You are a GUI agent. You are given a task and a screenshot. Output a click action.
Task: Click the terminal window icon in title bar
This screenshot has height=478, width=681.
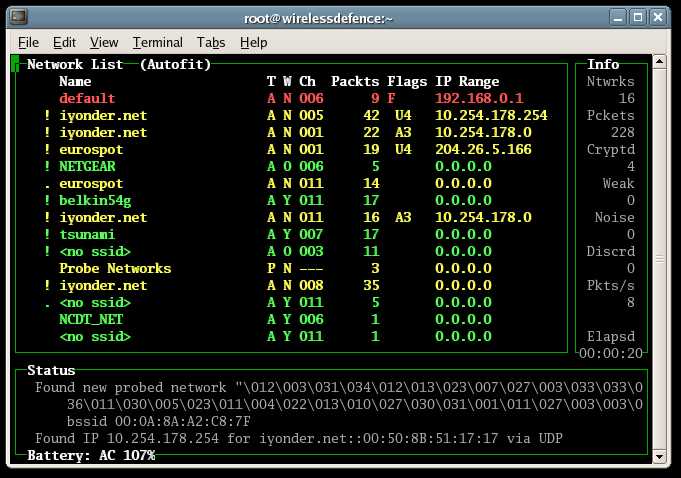point(19,17)
